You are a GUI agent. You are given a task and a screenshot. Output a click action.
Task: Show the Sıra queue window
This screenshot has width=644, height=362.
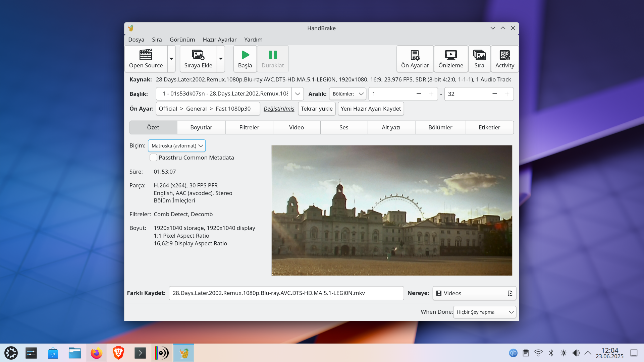[479, 59]
